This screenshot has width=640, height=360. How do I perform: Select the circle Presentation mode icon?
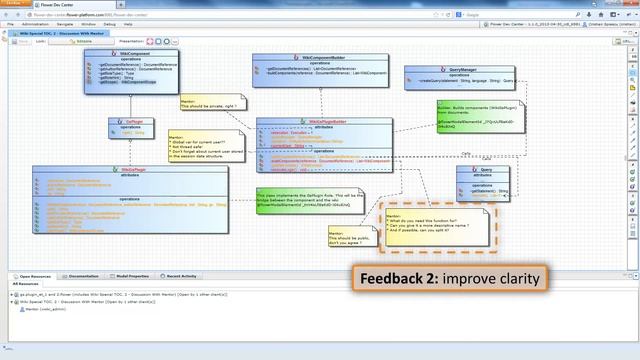coord(167,42)
